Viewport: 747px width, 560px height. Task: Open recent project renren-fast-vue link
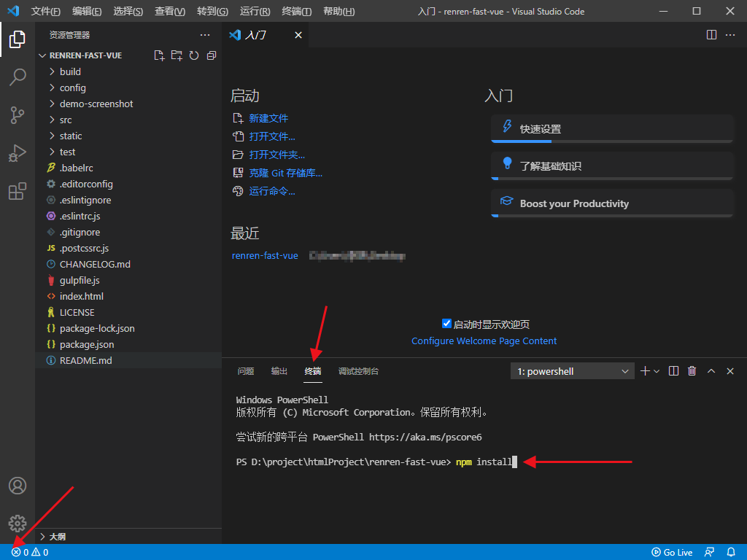[x=265, y=256]
